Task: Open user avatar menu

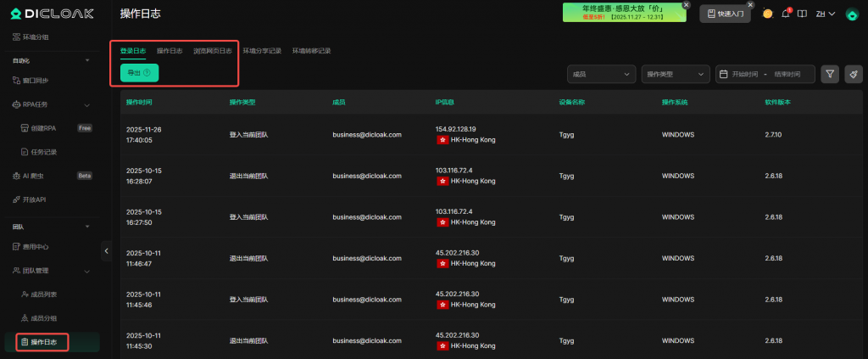Action: click(x=851, y=14)
